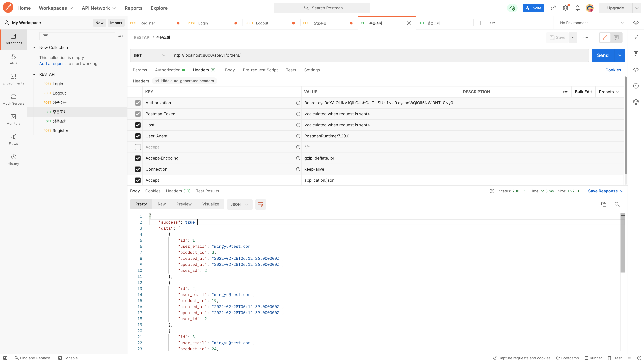Open the No Environment selector dropdown
Viewport: 644px width, 362px height.
pyautogui.click(x=592, y=23)
